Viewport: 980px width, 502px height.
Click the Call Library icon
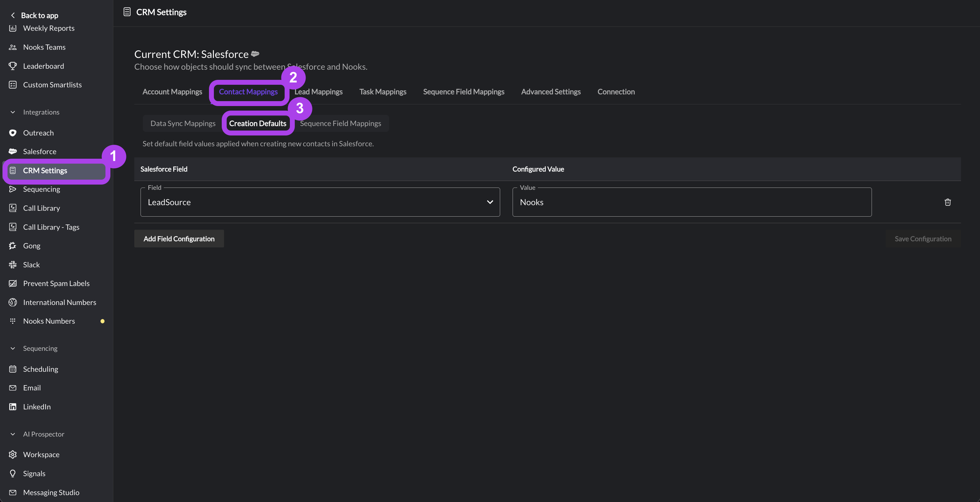[x=12, y=208]
